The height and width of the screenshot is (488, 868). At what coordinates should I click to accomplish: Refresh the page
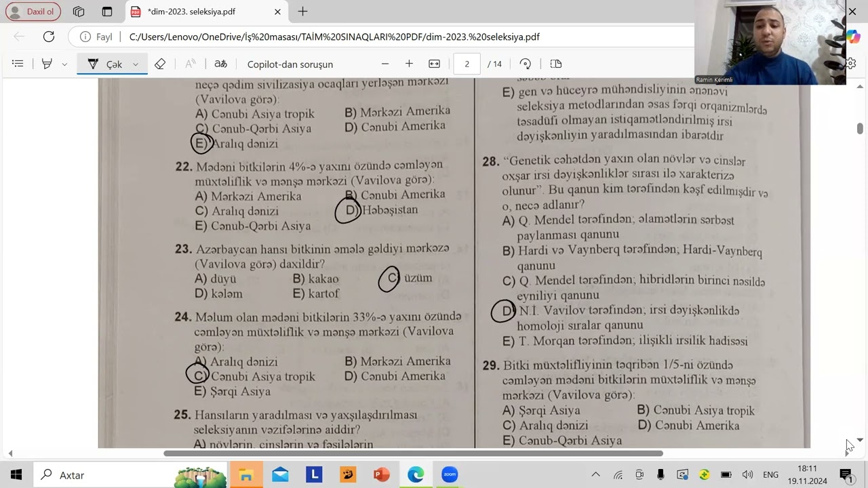(x=49, y=37)
